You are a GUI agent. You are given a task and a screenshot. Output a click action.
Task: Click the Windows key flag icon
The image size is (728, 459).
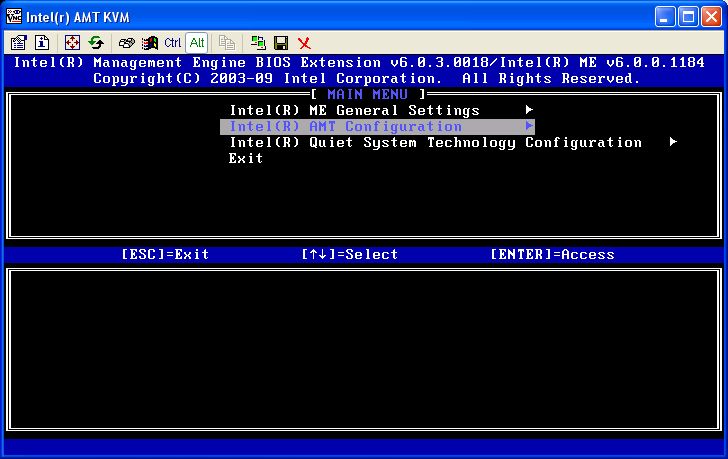click(150, 43)
